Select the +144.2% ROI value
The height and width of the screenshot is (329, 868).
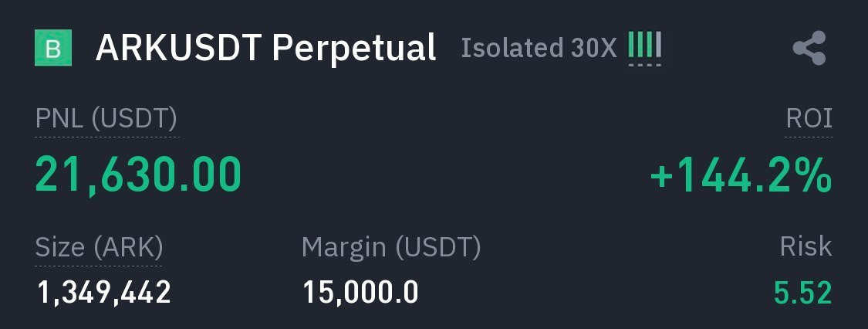(741, 175)
